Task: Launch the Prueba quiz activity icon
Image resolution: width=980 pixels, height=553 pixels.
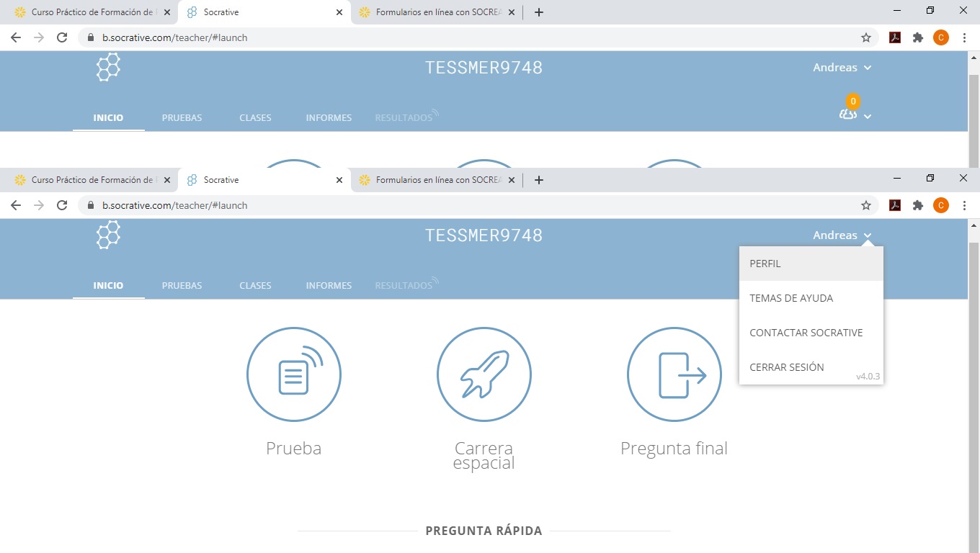Action: coord(294,374)
